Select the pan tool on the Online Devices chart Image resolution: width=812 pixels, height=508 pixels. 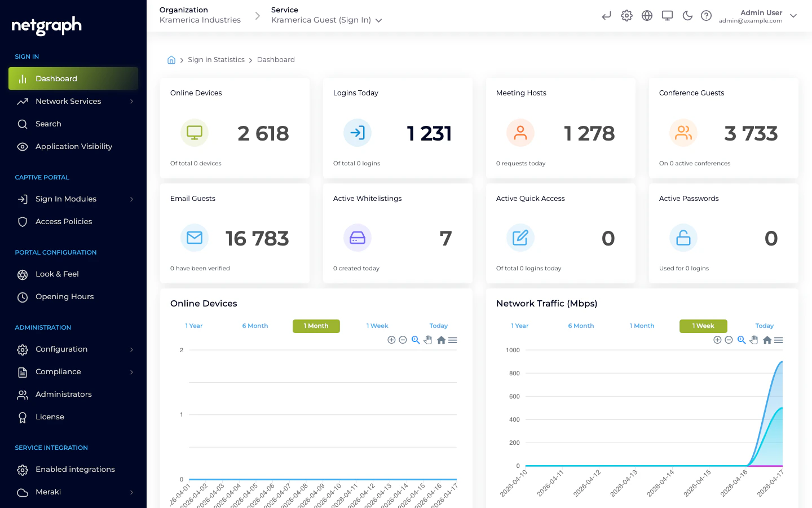click(428, 340)
